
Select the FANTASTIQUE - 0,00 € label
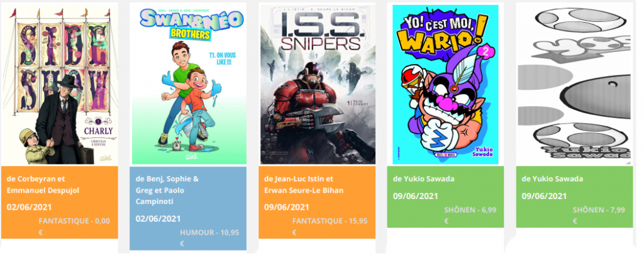click(x=74, y=227)
